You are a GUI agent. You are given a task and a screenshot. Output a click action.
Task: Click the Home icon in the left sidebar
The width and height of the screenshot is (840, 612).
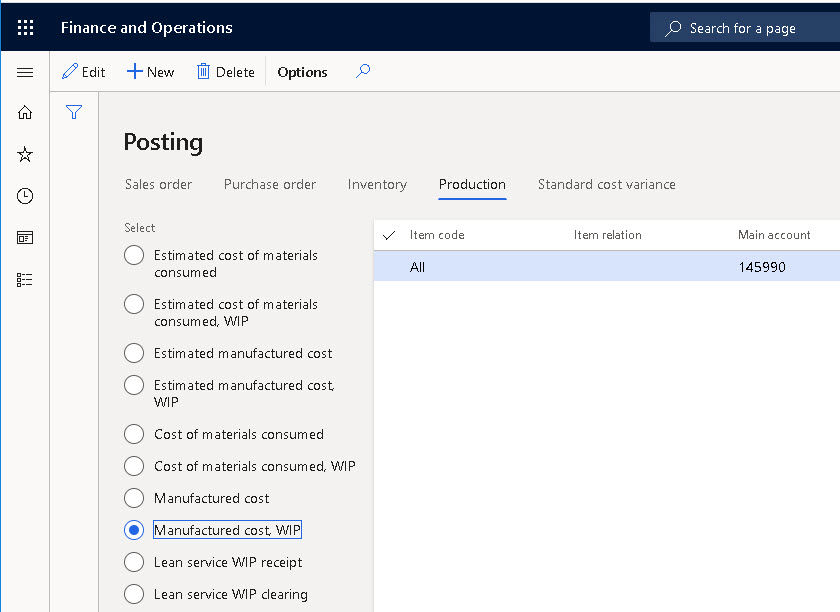[24, 112]
